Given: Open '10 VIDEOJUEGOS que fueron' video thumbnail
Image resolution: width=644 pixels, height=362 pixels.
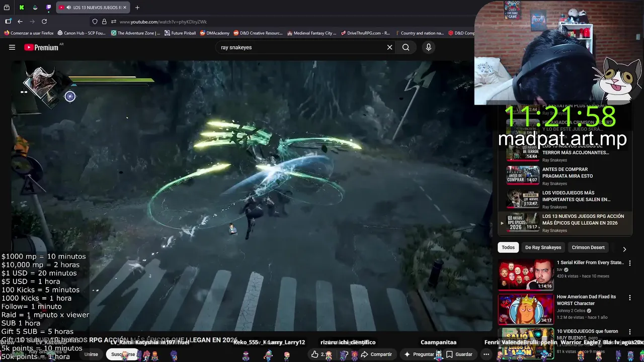Looking at the screenshot, I should click(x=525, y=344).
